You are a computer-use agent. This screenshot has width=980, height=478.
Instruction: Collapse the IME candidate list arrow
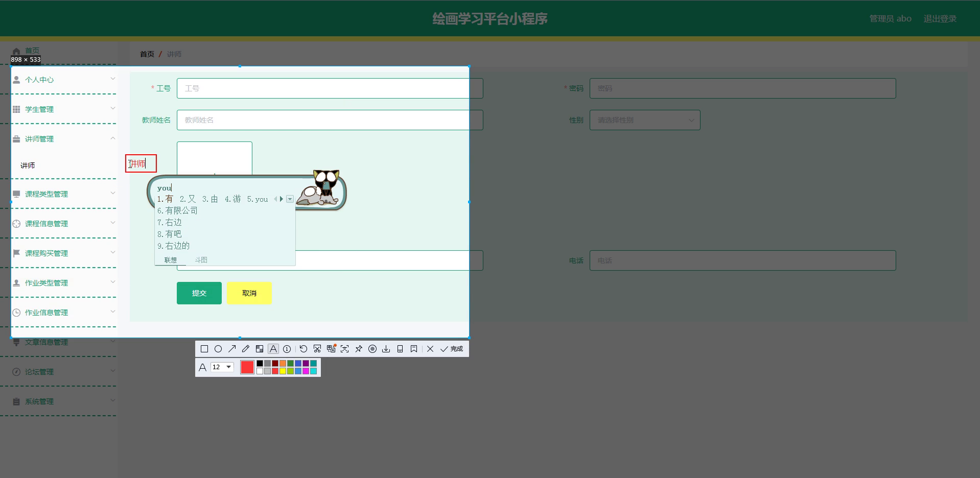click(x=290, y=199)
